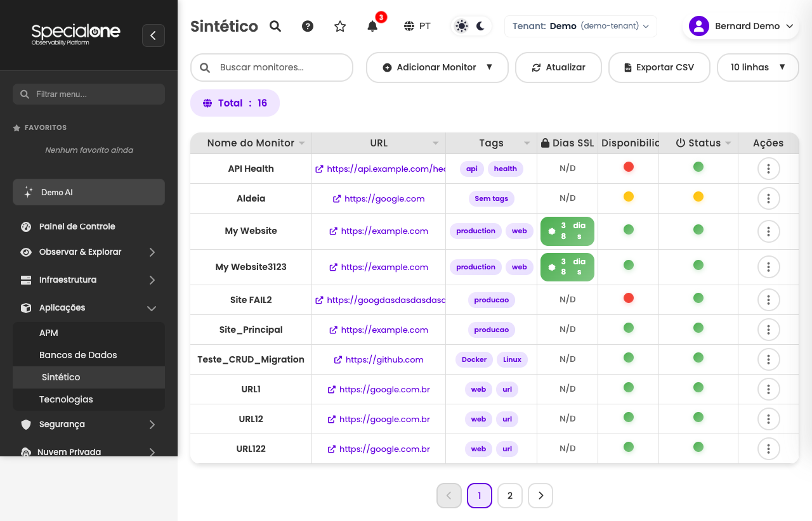Export the table using Exportar CSV
Screen dimensions: 812x521
tap(659, 67)
